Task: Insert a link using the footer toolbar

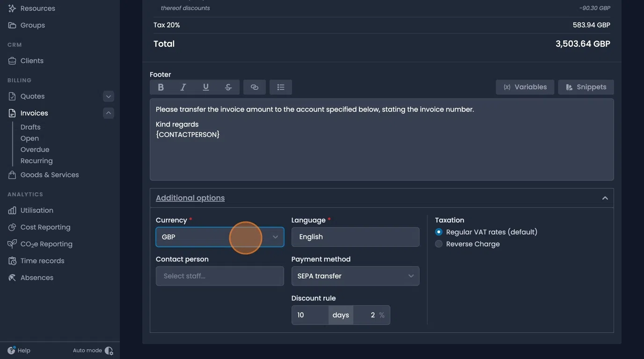Action: tap(254, 87)
